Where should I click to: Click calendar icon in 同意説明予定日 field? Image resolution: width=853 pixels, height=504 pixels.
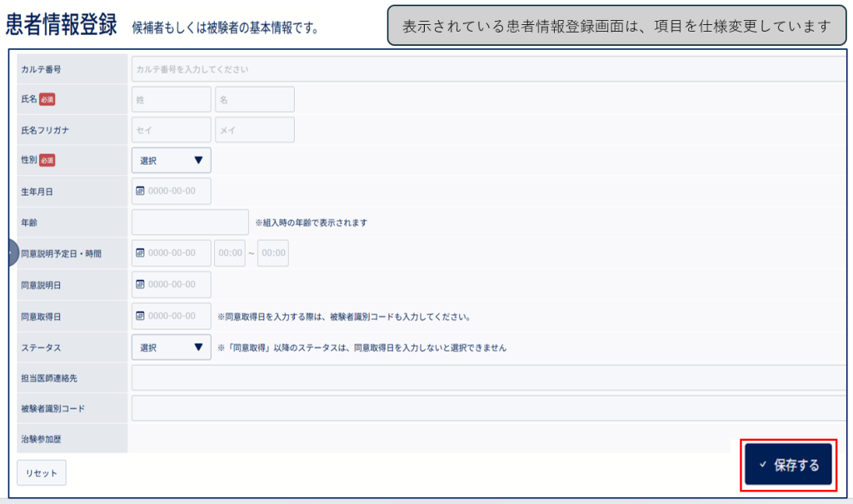pos(140,253)
